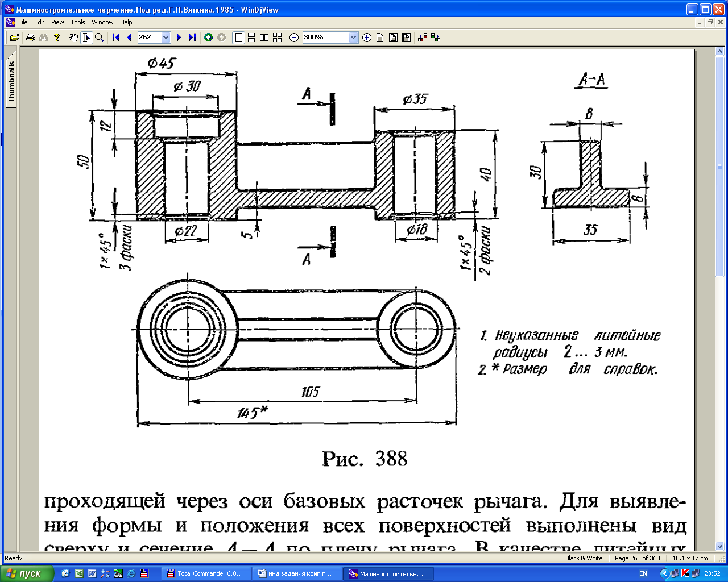
Task: Open the View menu
Action: tap(57, 22)
